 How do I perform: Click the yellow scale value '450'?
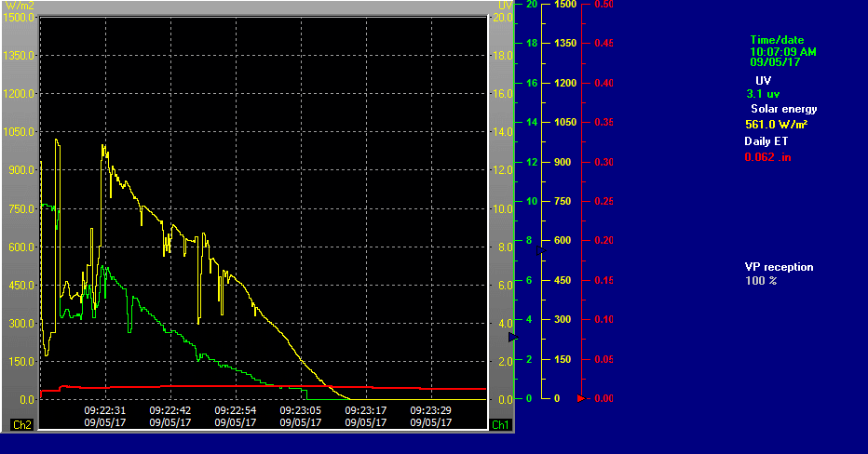[563, 280]
